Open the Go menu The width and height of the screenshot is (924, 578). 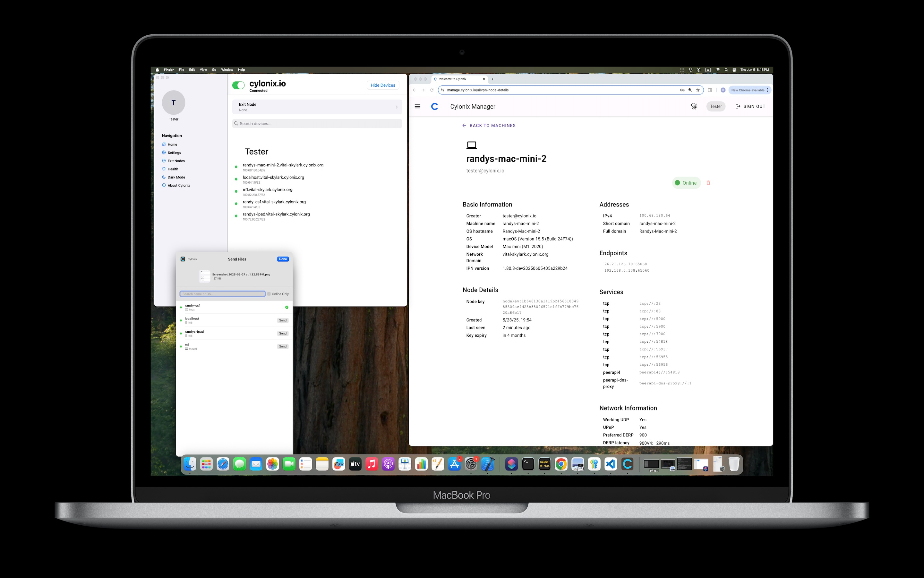pos(214,70)
